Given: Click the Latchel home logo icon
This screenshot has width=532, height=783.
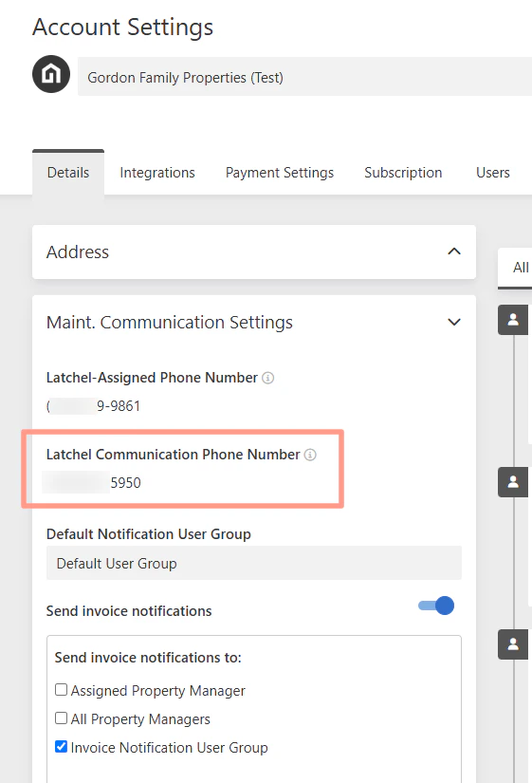Looking at the screenshot, I should [x=51, y=74].
